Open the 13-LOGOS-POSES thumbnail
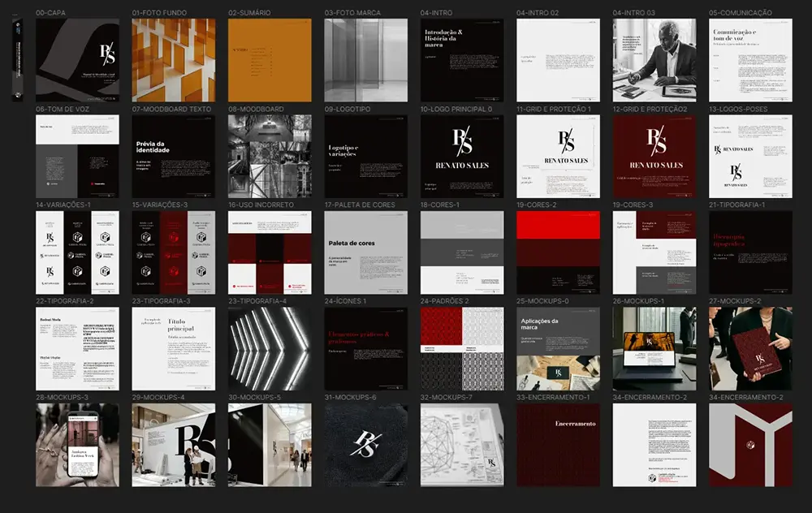This screenshot has height=513, width=812. tap(750, 156)
